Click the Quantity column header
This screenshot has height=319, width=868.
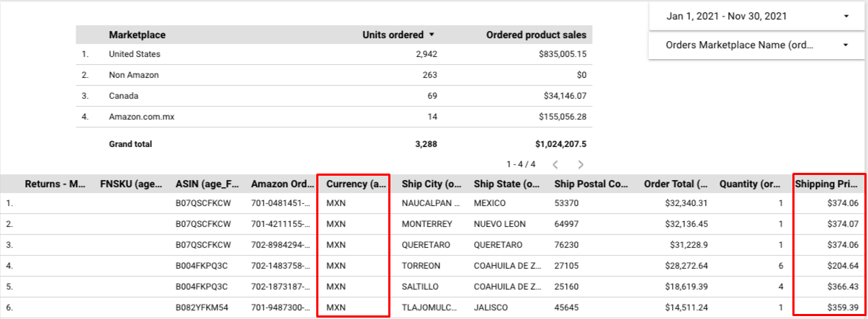pyautogui.click(x=751, y=184)
